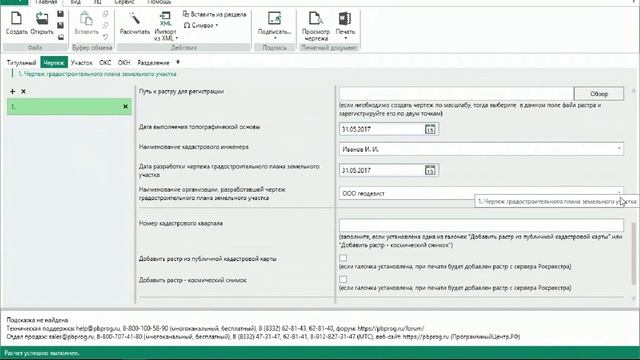Click the help@pbprog.ru support email

98,329
